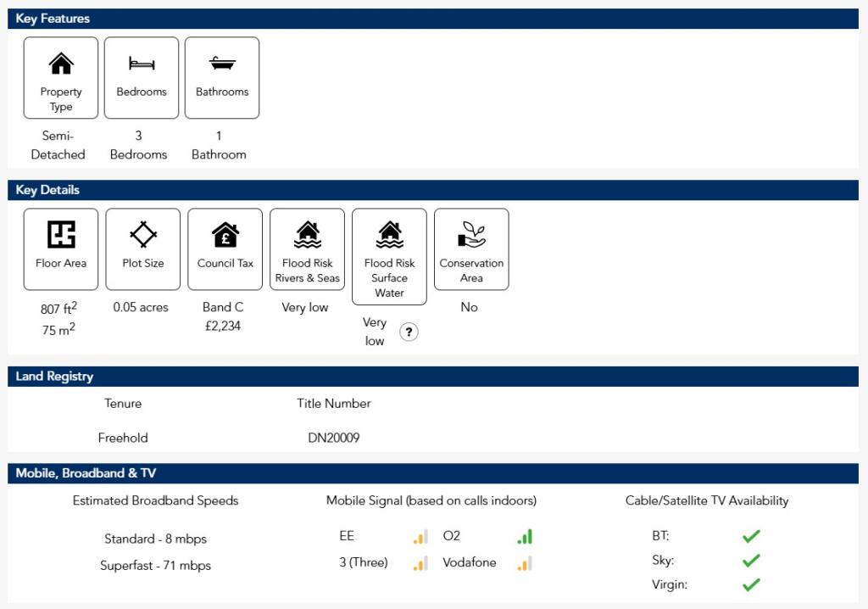Click the Mobile, Broadband & TV header
The width and height of the screenshot is (868, 609).
86,473
